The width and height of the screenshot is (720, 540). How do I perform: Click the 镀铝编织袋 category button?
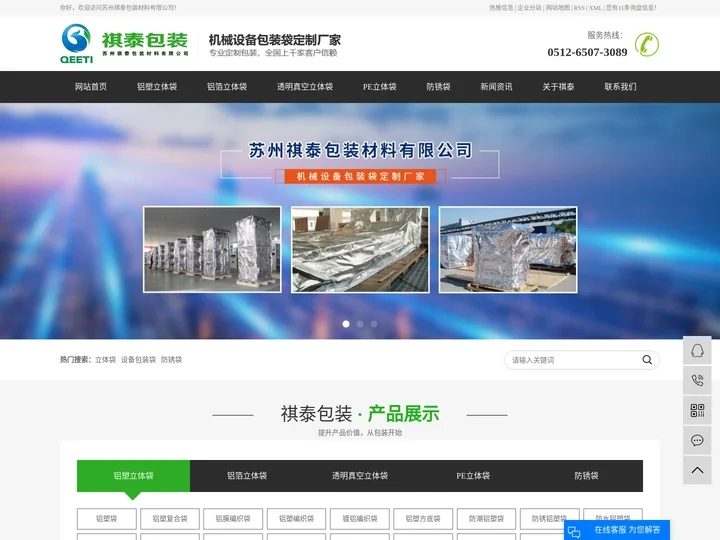(x=360, y=518)
